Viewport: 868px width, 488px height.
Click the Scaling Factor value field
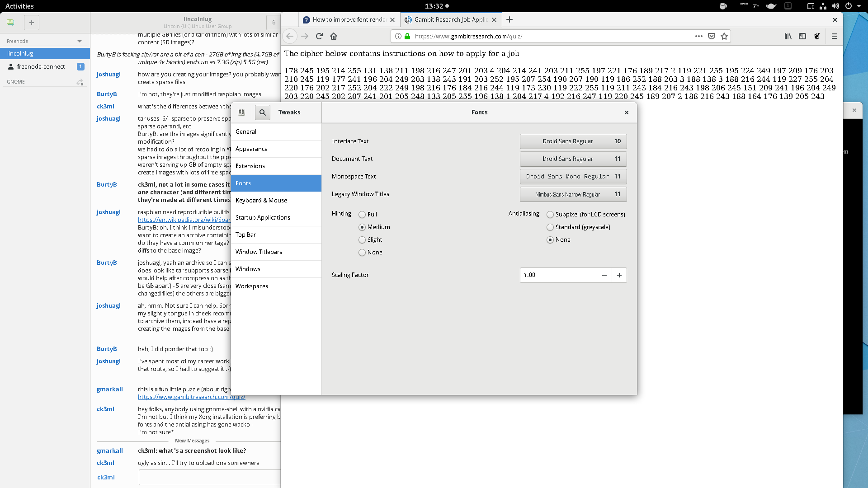click(558, 275)
